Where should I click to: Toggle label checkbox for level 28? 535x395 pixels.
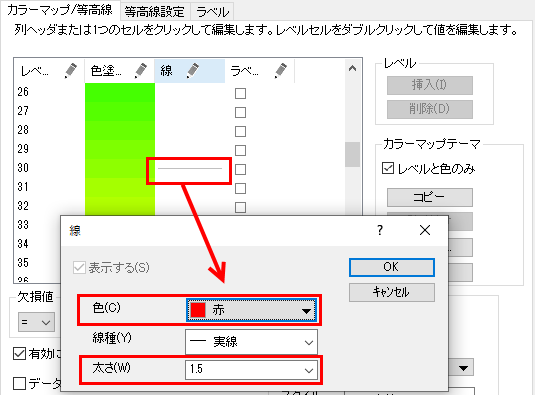[241, 131]
